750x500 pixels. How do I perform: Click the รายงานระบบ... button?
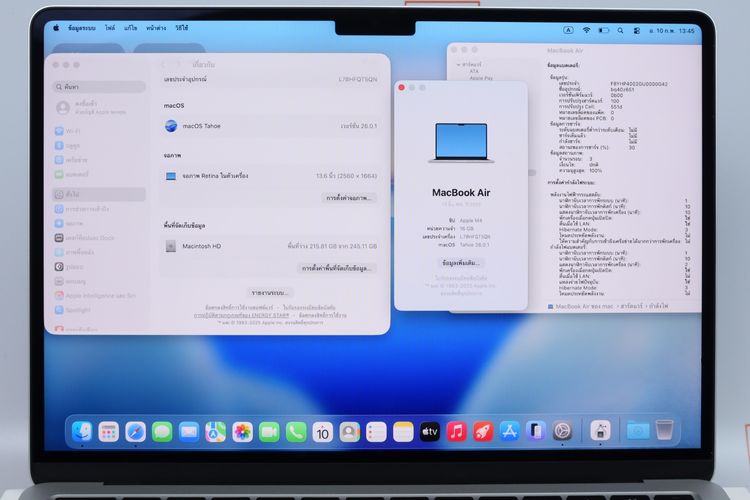click(x=270, y=292)
